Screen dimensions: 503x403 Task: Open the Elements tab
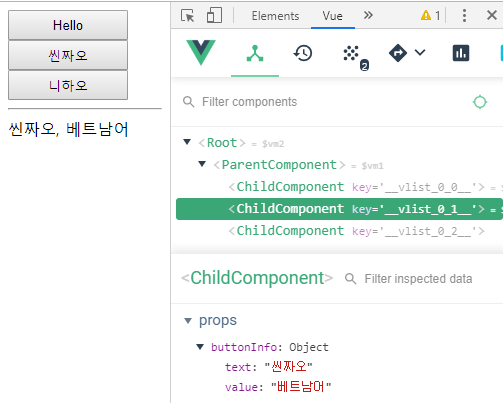point(275,16)
